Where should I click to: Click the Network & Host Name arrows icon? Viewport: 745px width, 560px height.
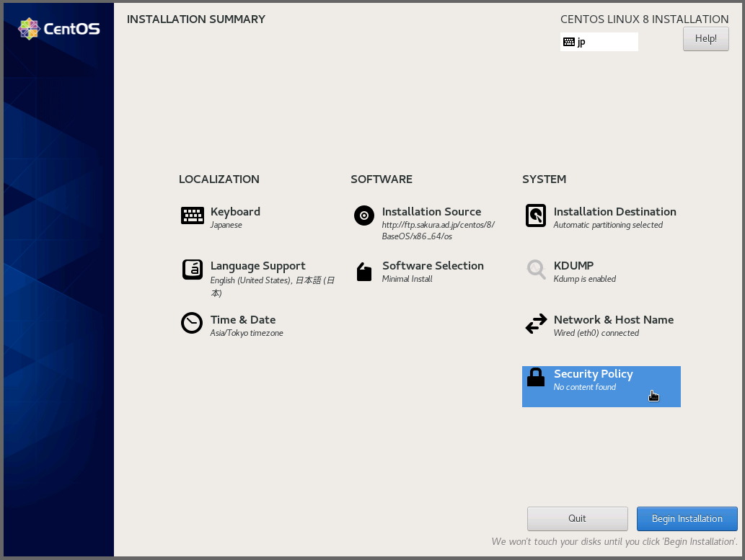[x=536, y=324]
